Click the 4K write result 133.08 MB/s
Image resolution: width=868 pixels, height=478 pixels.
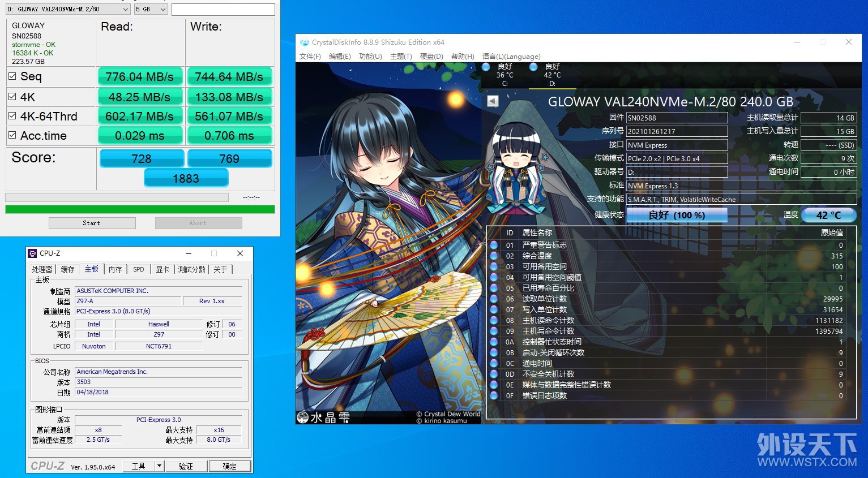[x=229, y=97]
